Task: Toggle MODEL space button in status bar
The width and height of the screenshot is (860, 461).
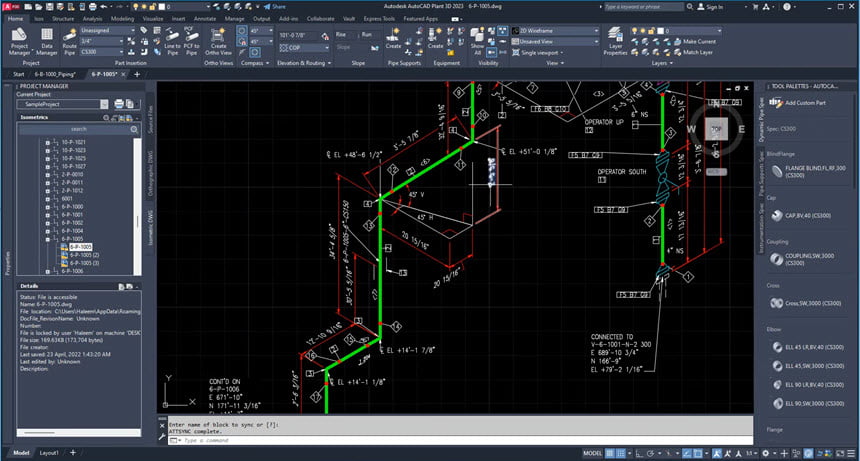Action: 592,453
